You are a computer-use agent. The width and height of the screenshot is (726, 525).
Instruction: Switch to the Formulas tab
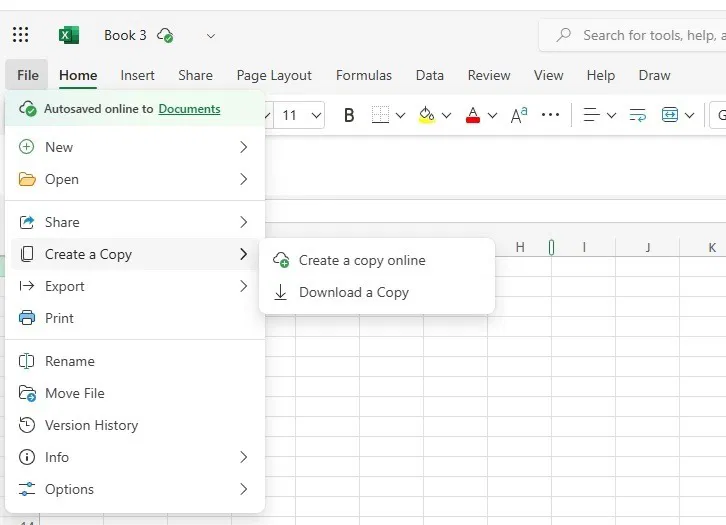coord(363,75)
